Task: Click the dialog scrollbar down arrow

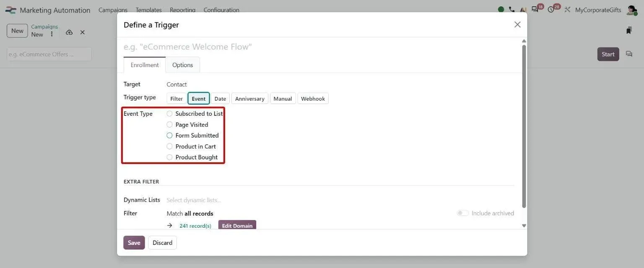Action: (x=524, y=226)
